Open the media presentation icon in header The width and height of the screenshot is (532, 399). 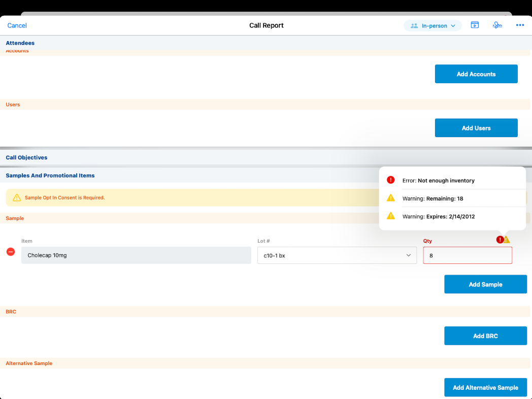(x=475, y=25)
